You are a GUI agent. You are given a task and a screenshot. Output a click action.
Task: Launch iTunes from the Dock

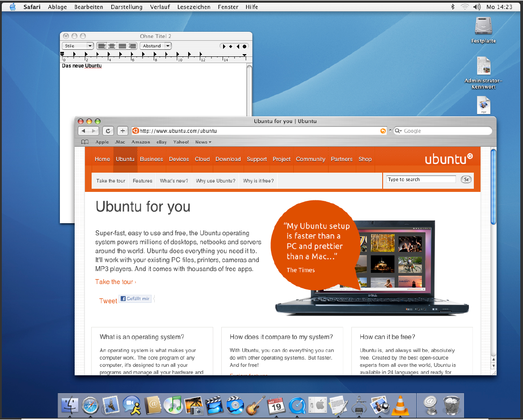[x=173, y=405]
